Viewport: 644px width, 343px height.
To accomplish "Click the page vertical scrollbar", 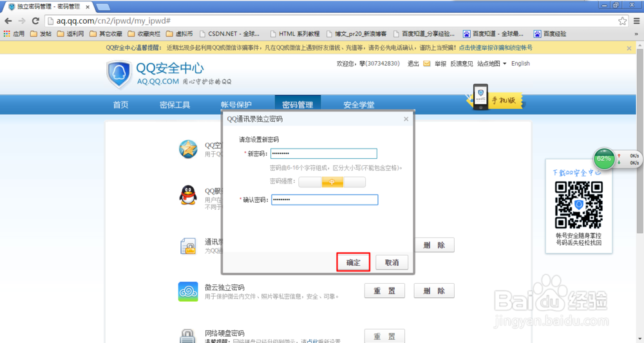I will (639, 140).
